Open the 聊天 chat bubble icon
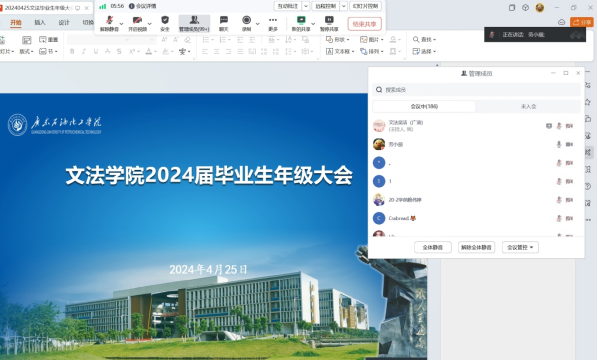Viewport: 598px width, 360px height. point(224,23)
